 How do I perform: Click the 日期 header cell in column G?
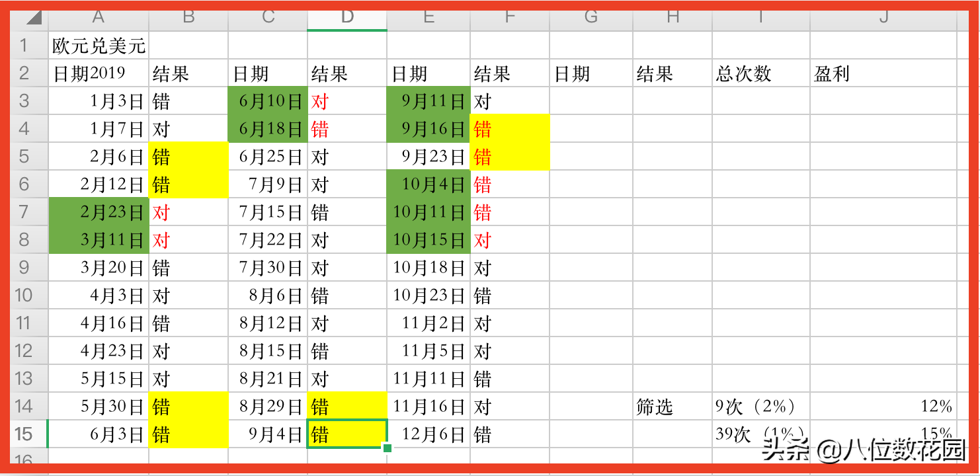591,73
